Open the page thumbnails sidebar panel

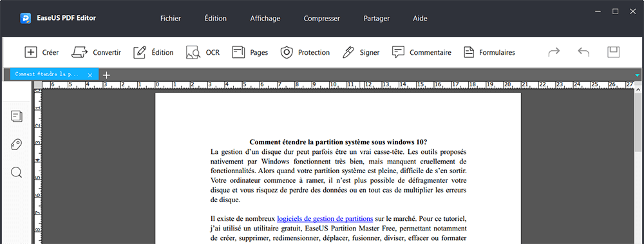(17, 117)
